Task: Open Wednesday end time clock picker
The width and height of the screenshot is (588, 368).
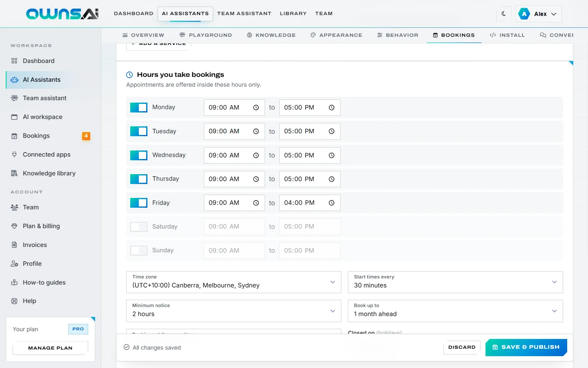Action: click(x=332, y=155)
